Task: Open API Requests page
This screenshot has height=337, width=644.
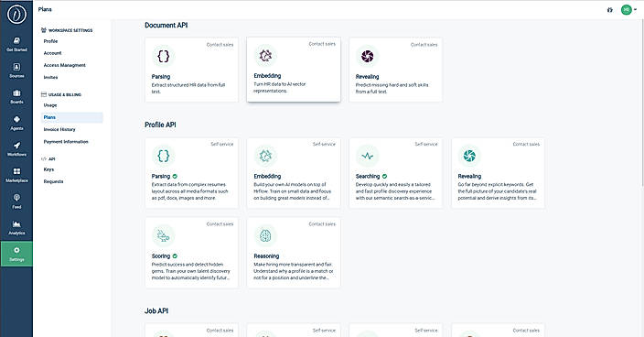Action: (x=53, y=181)
